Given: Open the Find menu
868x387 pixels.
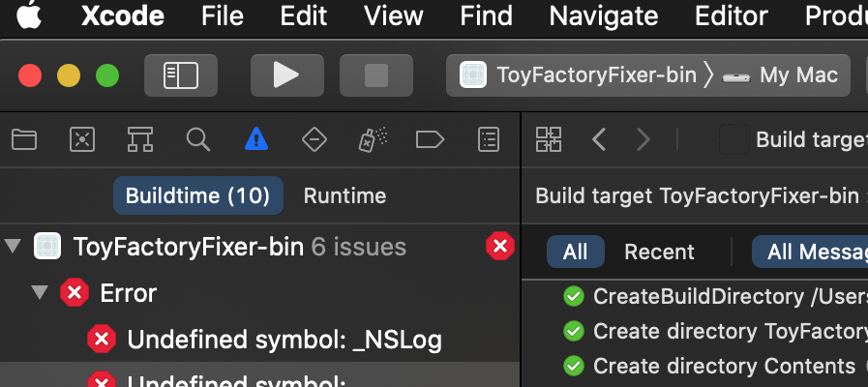Looking at the screenshot, I should [x=486, y=16].
